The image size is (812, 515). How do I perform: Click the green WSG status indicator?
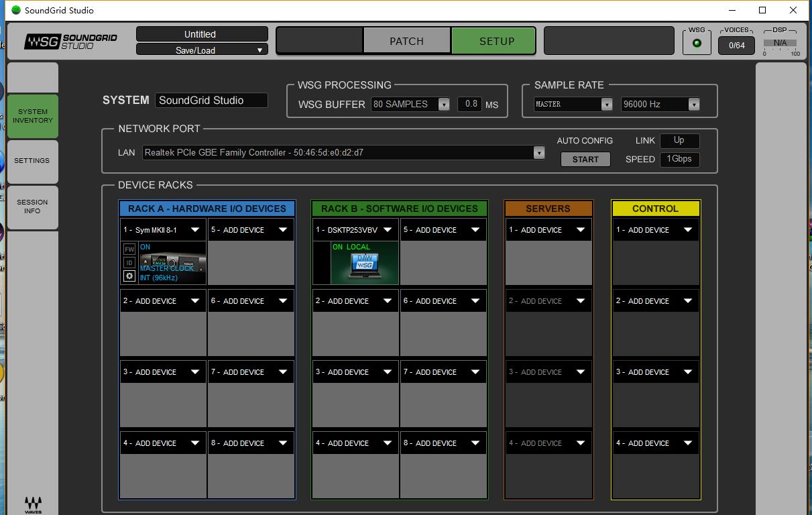click(697, 44)
